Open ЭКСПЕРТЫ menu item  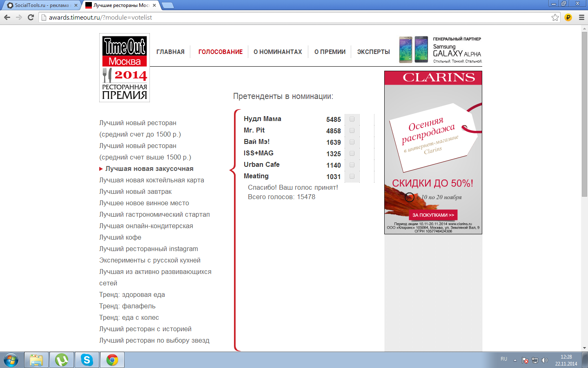[x=374, y=52]
